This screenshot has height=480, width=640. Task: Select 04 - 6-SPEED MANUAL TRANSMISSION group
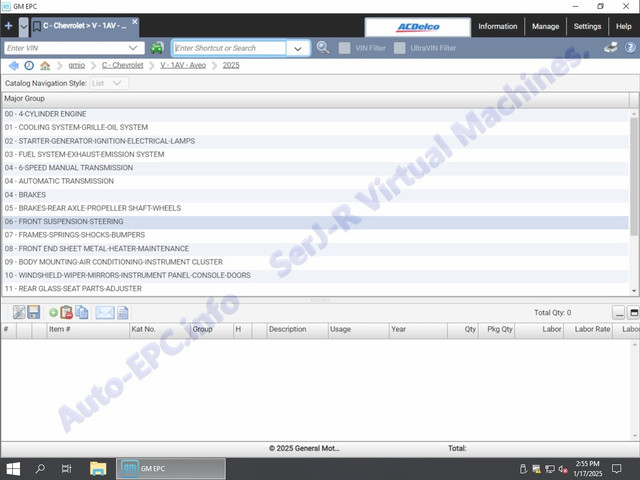(315, 168)
